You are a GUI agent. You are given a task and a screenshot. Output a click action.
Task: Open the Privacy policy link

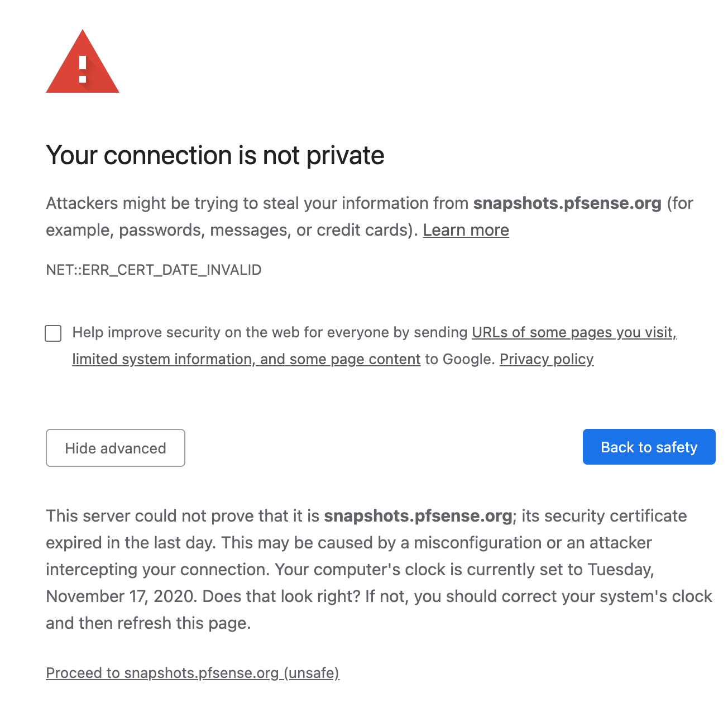coord(547,359)
